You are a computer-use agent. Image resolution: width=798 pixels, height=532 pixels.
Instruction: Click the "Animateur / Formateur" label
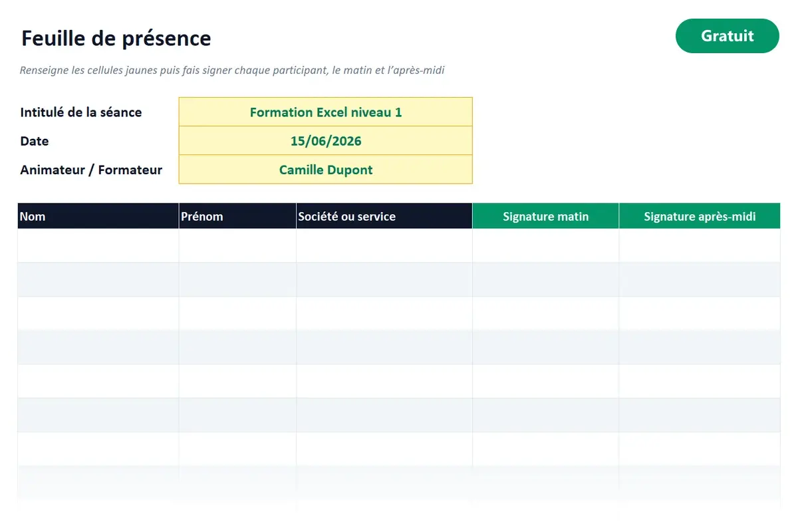click(91, 170)
